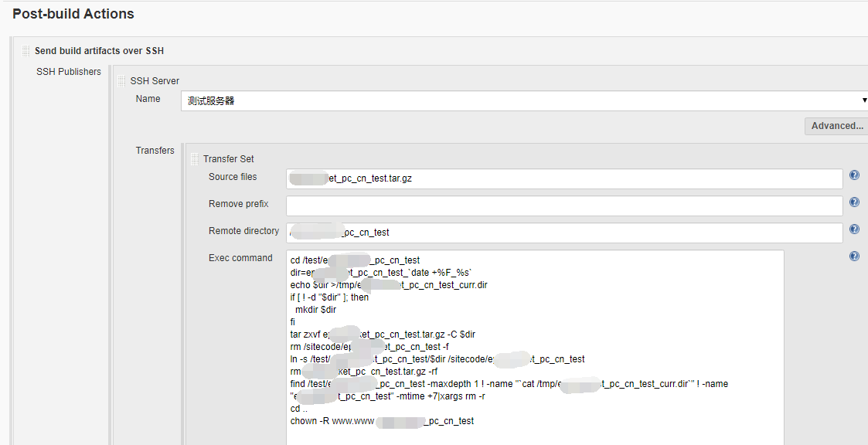Open help for Remove prefix field
This screenshot has width=868, height=445.
tap(854, 202)
